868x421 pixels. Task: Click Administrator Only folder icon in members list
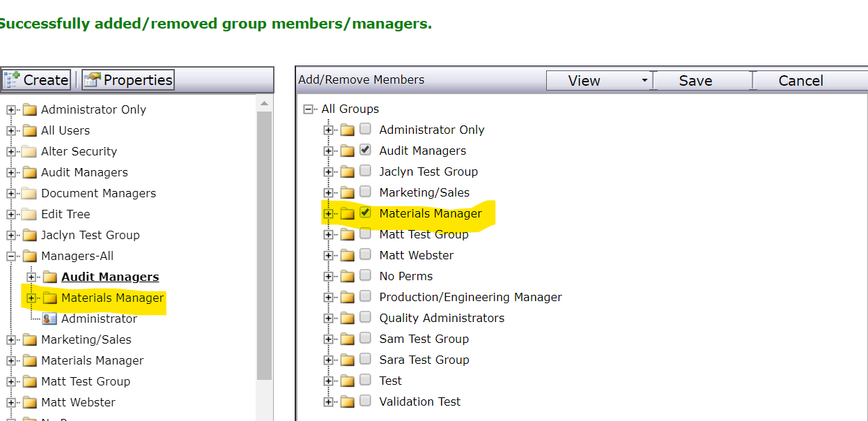[348, 130]
